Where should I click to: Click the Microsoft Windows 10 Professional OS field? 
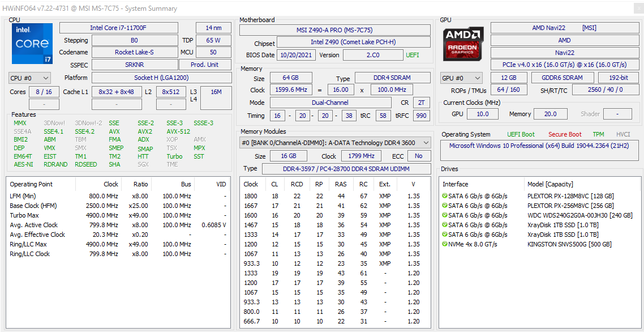539,150
